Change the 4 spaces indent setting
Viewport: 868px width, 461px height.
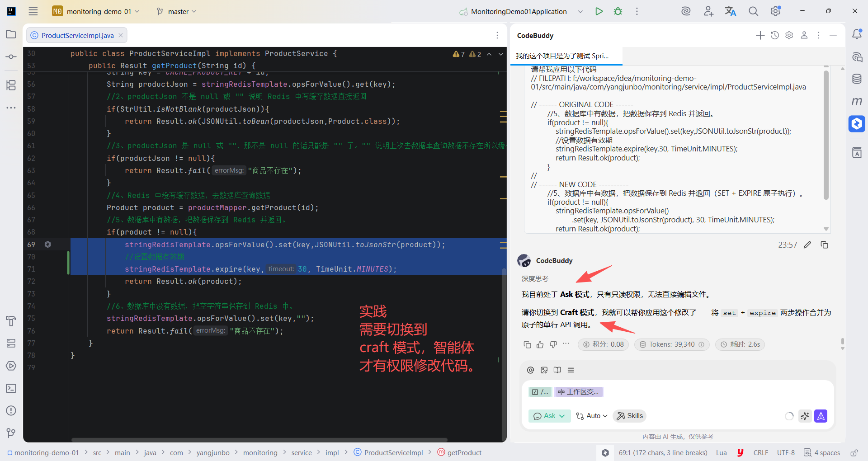[822, 453]
